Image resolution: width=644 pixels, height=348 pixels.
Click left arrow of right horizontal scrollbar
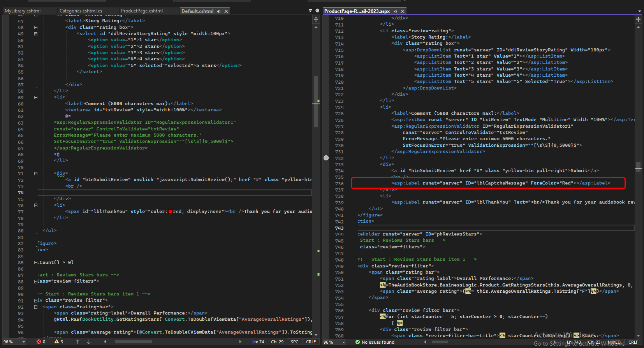[x=425, y=342]
